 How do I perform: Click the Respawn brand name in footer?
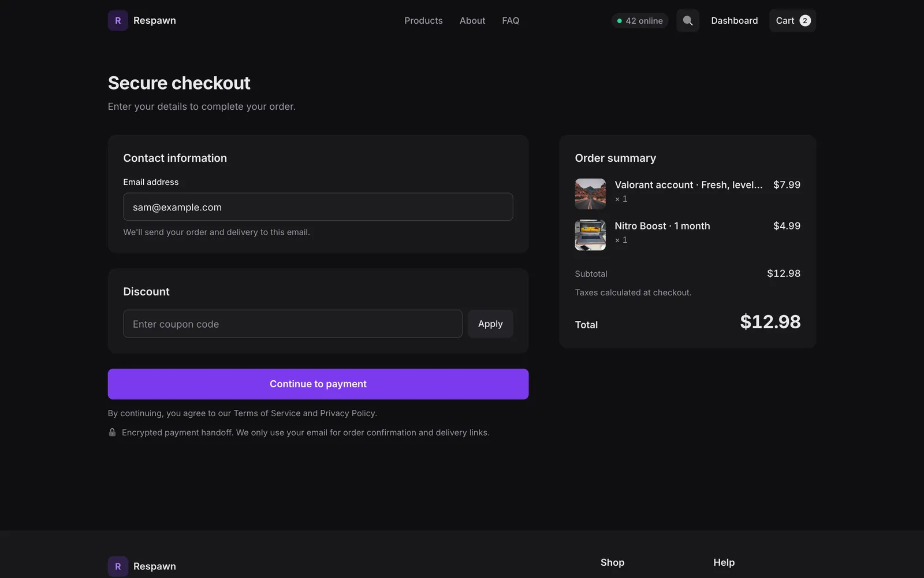[155, 566]
